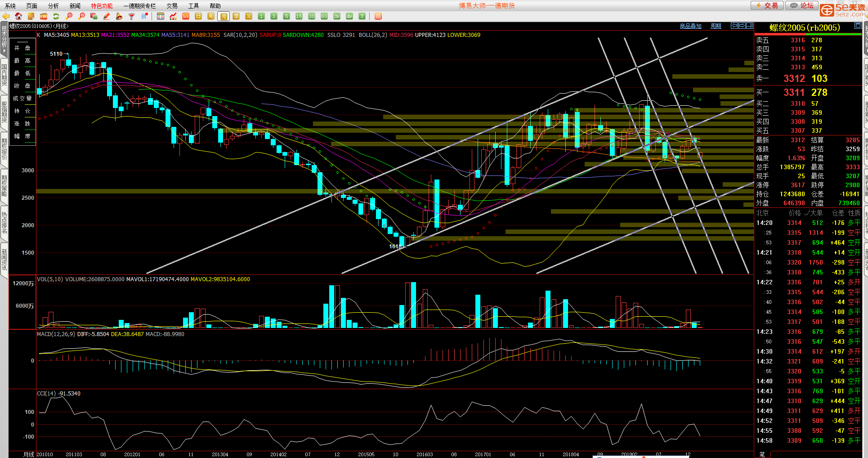Toggle the side panel layout icon
The image size is (868, 458).
click(x=750, y=26)
